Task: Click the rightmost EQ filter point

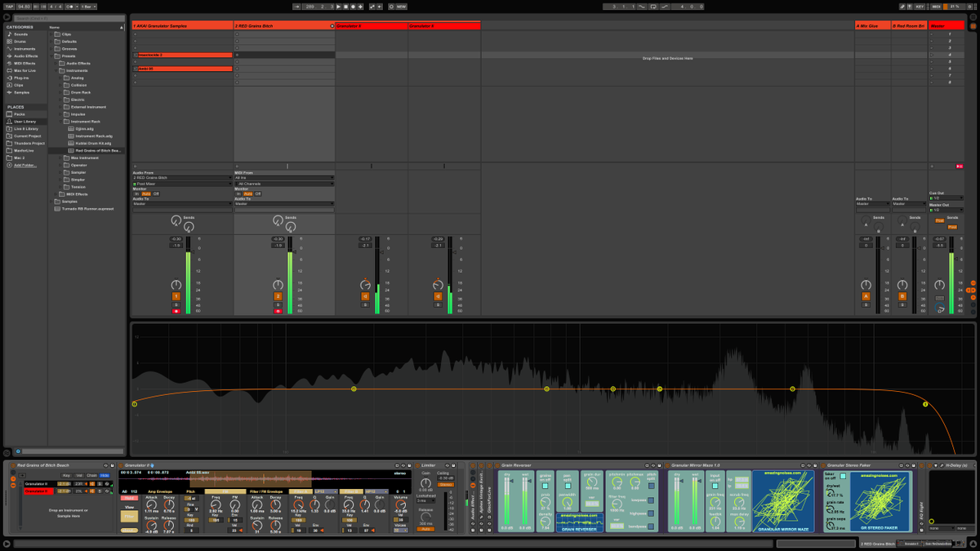Action: tap(925, 404)
